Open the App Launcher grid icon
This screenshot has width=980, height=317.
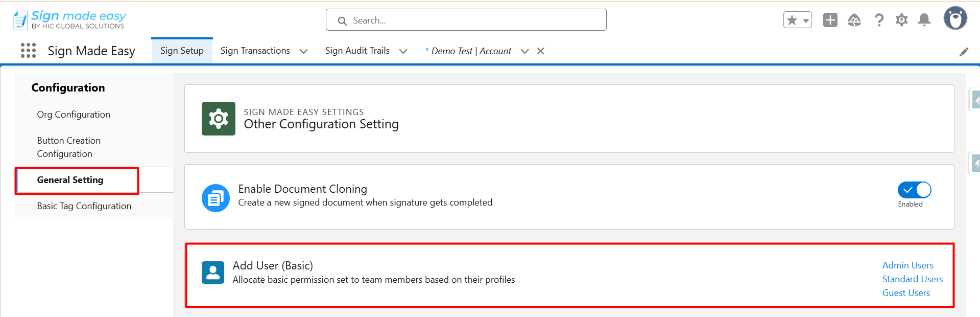(28, 51)
